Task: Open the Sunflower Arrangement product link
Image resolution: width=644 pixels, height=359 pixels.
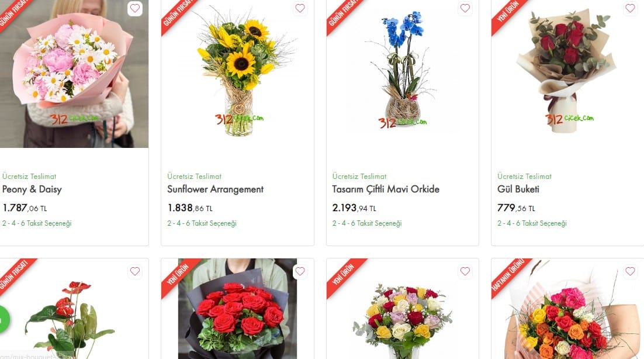Action: point(215,189)
